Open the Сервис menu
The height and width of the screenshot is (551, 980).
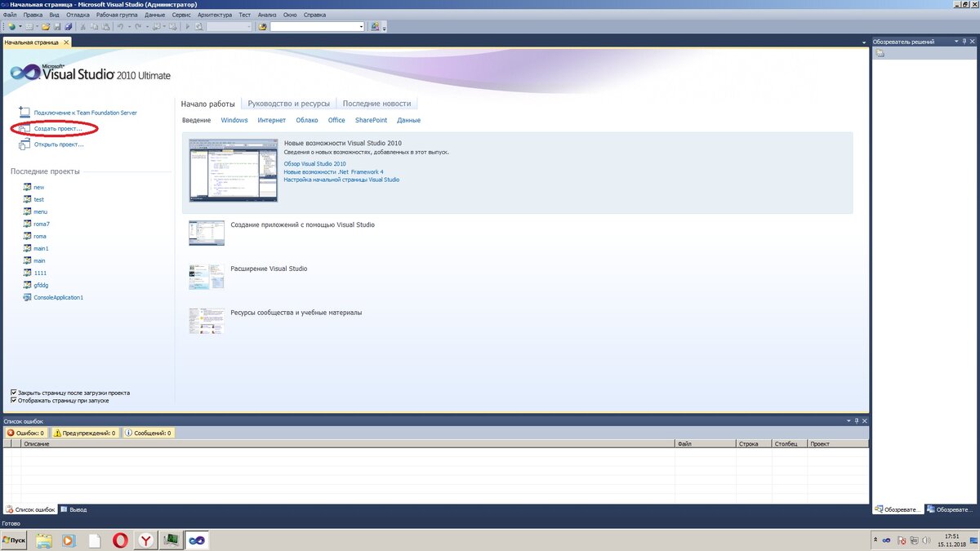click(182, 15)
